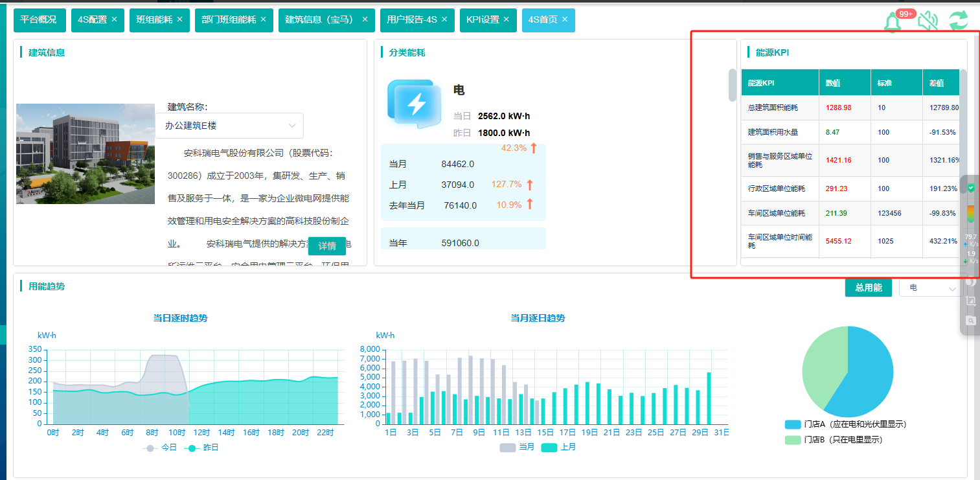Click the 当月 value 84462.0

pos(458,165)
